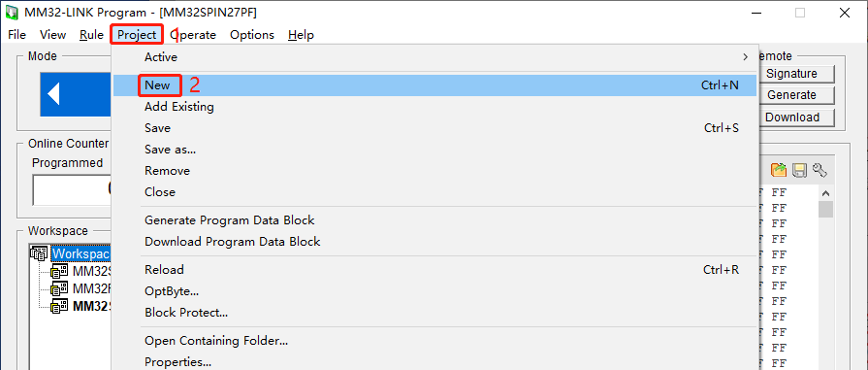This screenshot has width=868, height=370.
Task: Click the wrench settings icon
Action: click(820, 170)
